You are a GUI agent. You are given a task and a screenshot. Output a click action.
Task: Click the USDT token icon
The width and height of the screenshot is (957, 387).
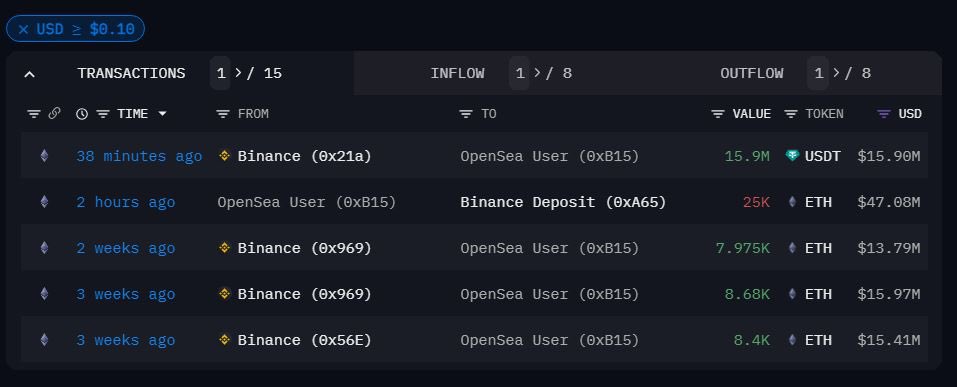click(x=792, y=156)
